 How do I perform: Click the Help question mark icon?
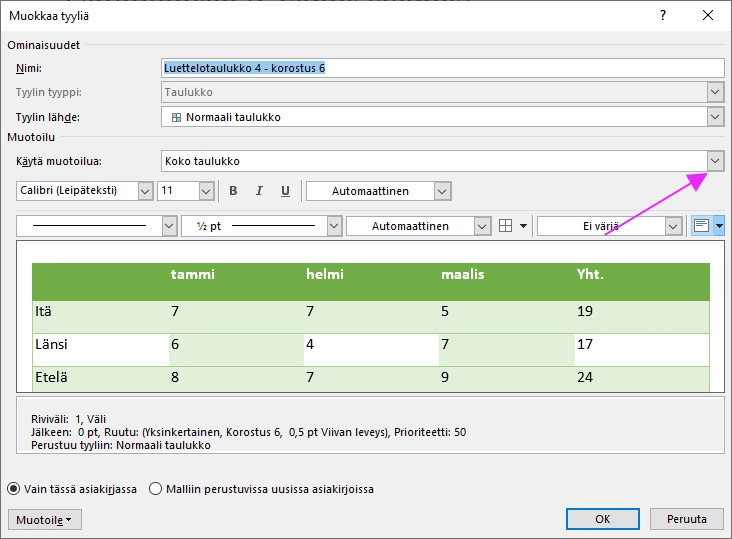point(662,16)
